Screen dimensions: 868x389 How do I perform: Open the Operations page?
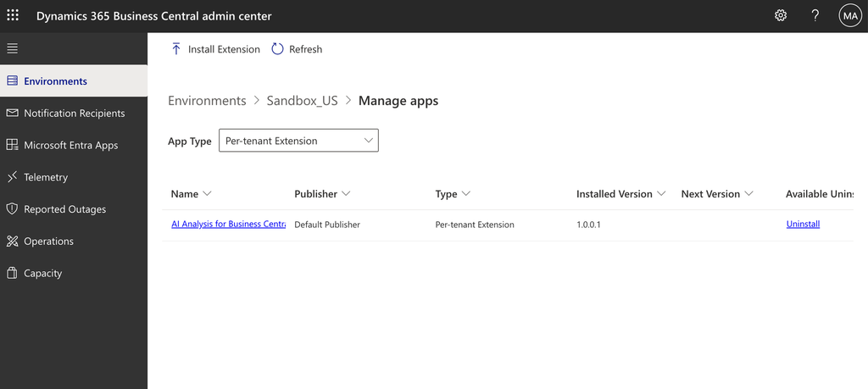(74, 242)
